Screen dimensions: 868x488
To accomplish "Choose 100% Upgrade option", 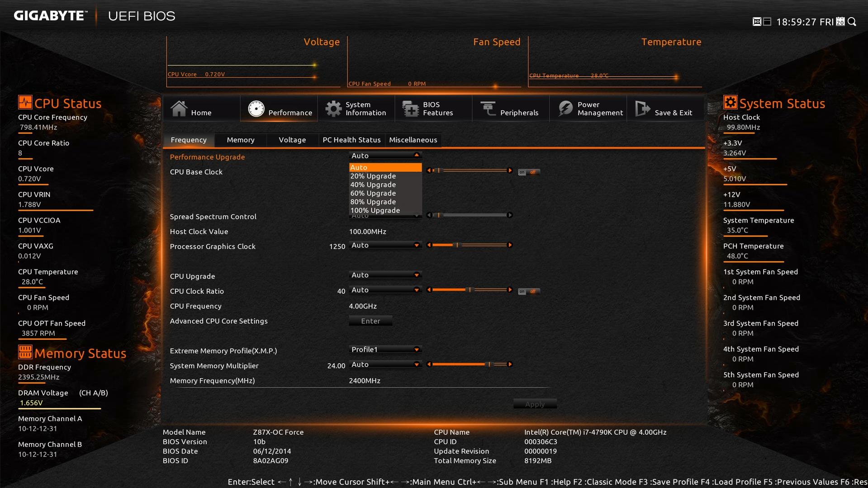I will coord(385,210).
